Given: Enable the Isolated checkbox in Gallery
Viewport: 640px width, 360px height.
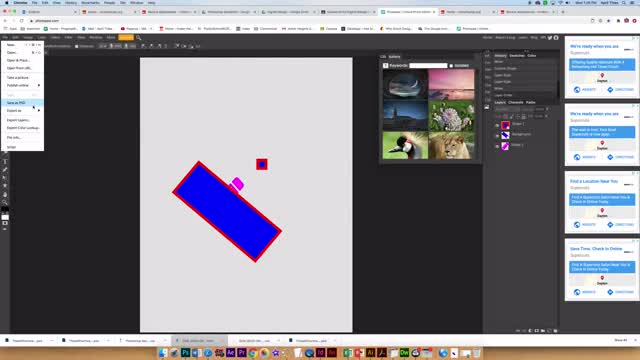Looking at the screenshot, I should [451, 65].
